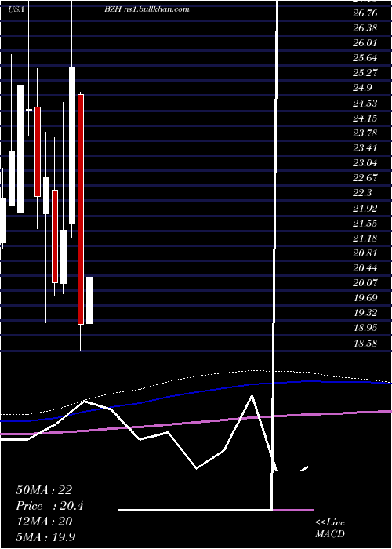The height and width of the screenshot is (549, 392).
Task: Click the 26.38 price axis label
Action: click(x=365, y=28)
